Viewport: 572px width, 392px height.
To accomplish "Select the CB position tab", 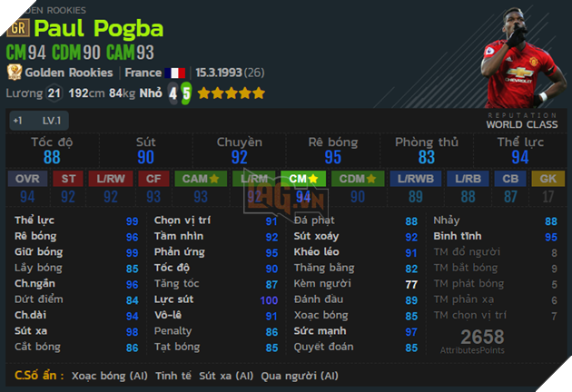I will 509,179.
